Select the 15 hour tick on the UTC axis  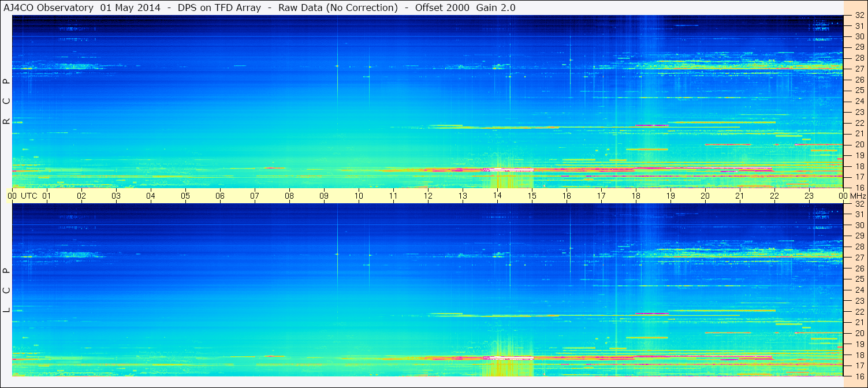tap(532, 196)
